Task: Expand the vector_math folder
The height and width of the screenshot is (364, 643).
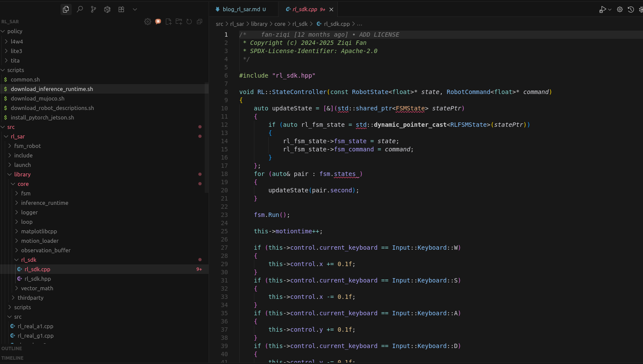Action: point(104,288)
